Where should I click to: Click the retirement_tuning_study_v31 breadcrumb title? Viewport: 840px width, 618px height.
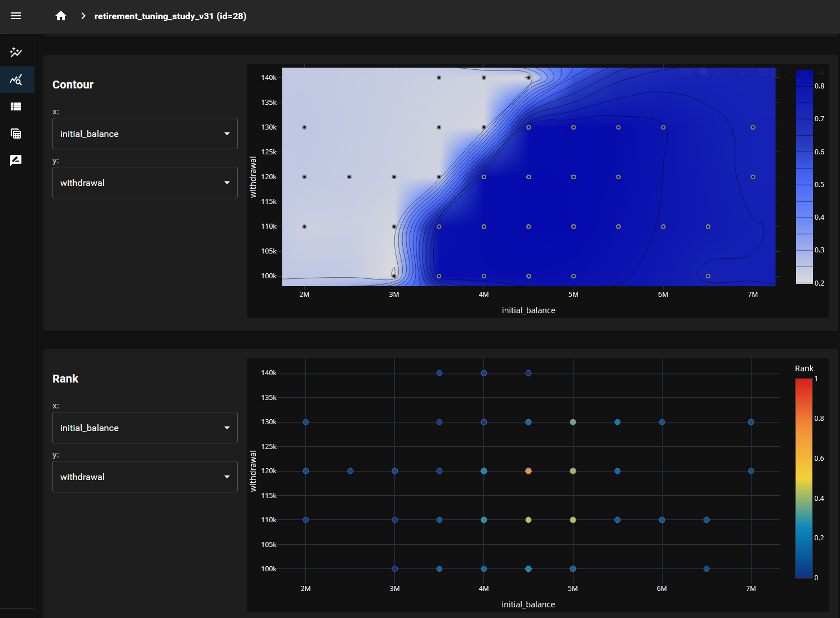coord(170,16)
